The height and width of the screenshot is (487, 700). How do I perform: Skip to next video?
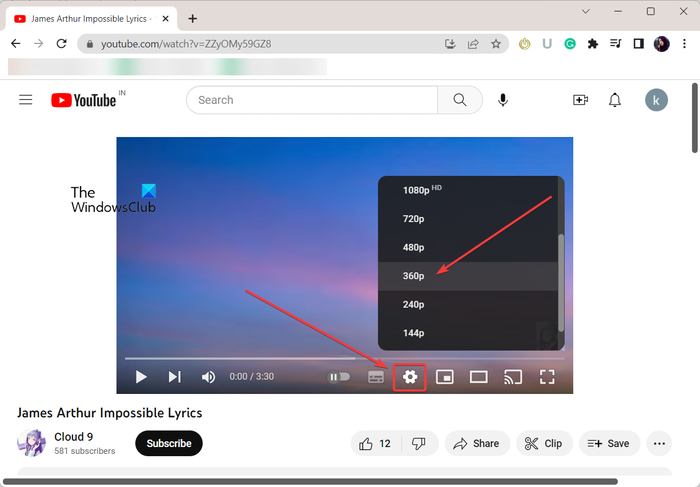175,377
